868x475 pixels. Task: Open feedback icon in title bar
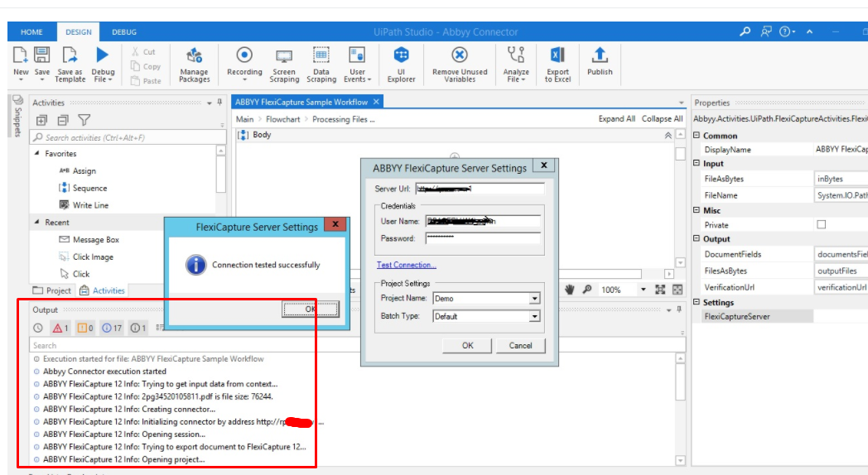(x=766, y=31)
